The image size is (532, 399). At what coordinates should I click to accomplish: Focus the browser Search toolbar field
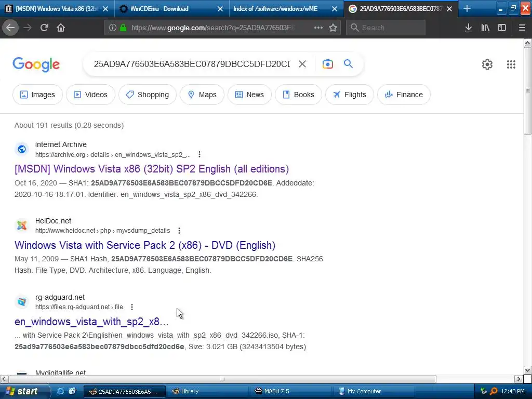coord(385,28)
